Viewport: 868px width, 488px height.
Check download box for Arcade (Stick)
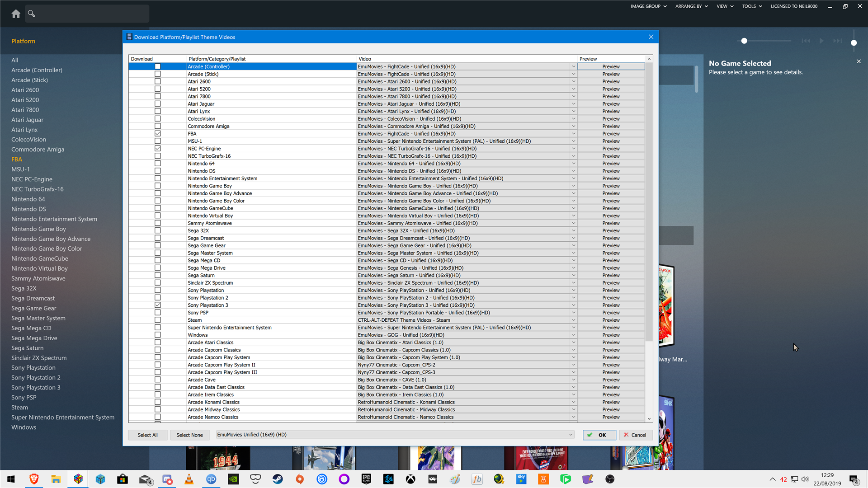coord(157,74)
